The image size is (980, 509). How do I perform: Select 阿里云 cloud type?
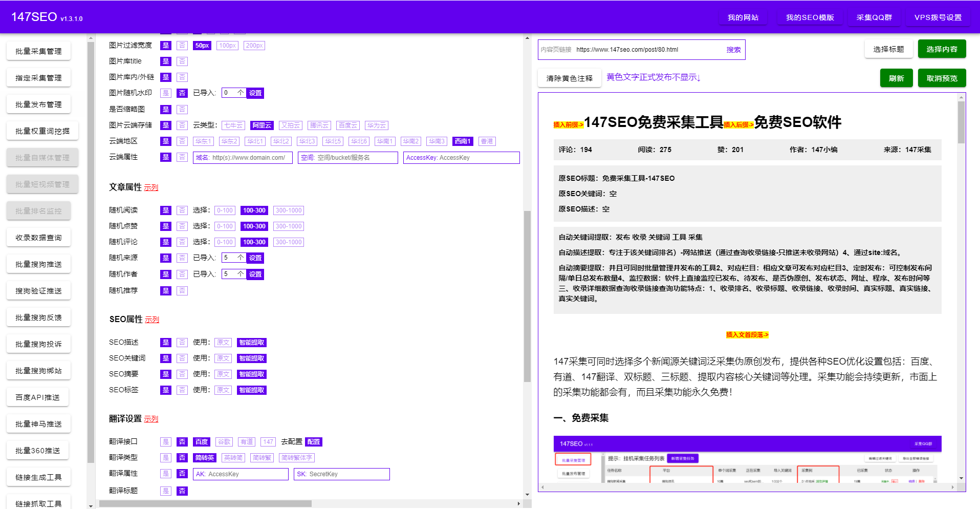point(262,125)
